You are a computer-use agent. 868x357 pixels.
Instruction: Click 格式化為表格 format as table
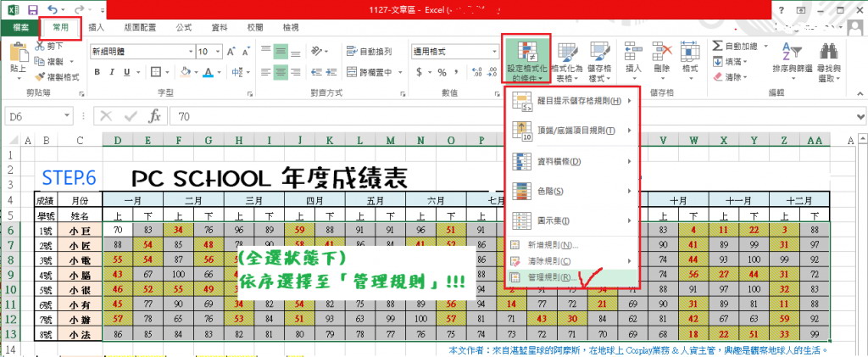(x=567, y=61)
